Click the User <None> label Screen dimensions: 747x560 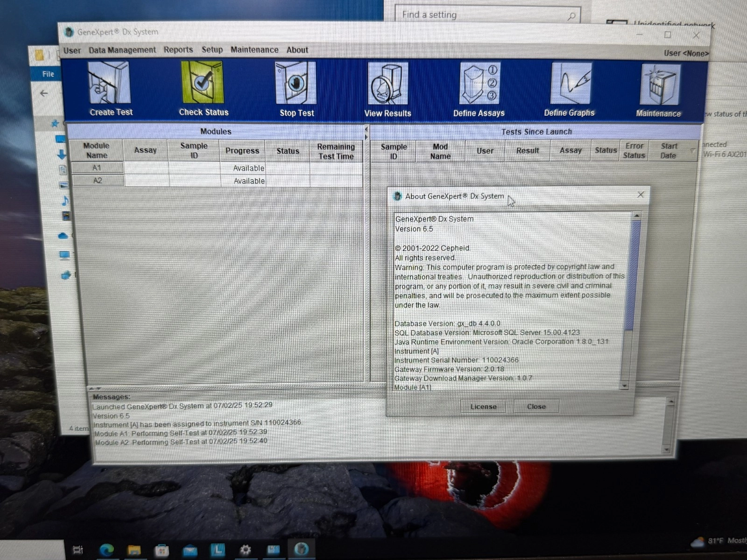[x=686, y=53]
